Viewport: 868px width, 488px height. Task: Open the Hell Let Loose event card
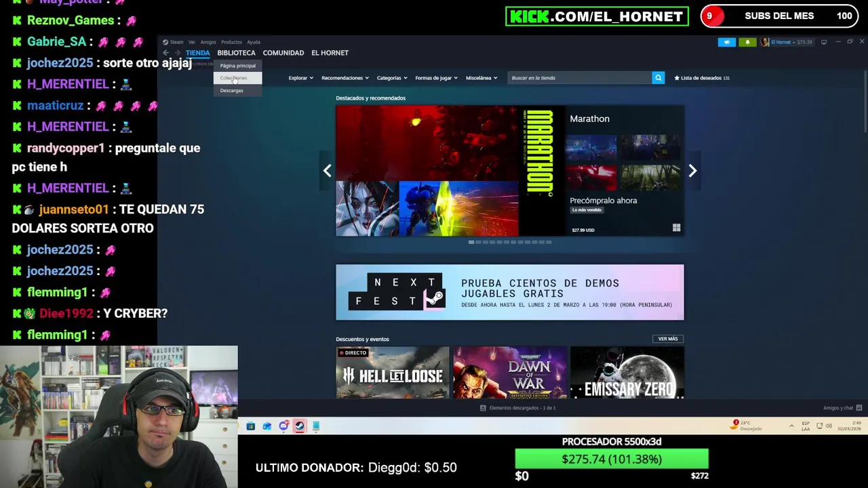pyautogui.click(x=393, y=373)
